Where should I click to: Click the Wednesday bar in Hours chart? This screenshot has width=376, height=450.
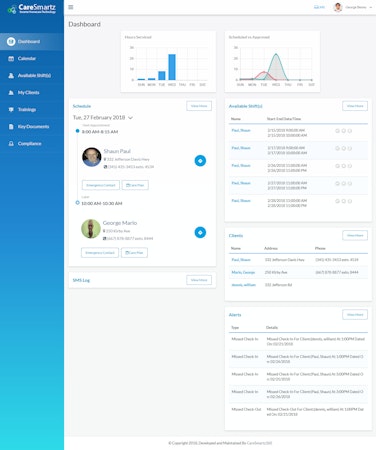point(172,67)
